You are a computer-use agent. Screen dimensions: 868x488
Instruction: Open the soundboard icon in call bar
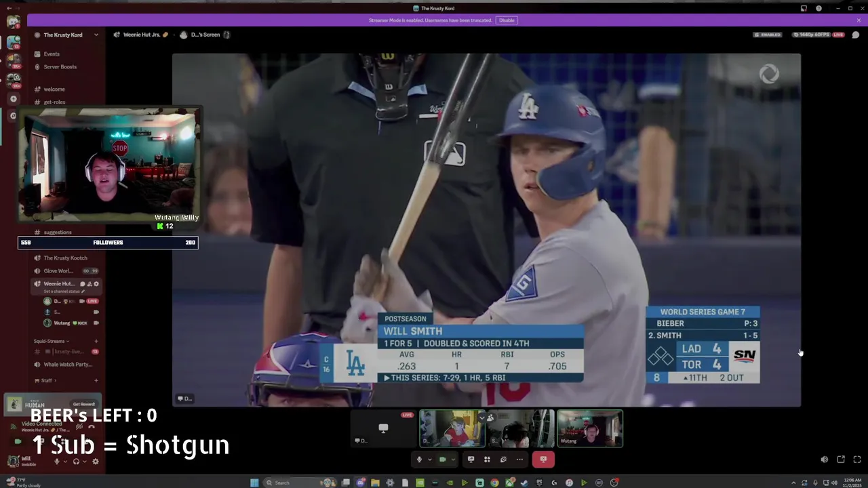point(503,460)
